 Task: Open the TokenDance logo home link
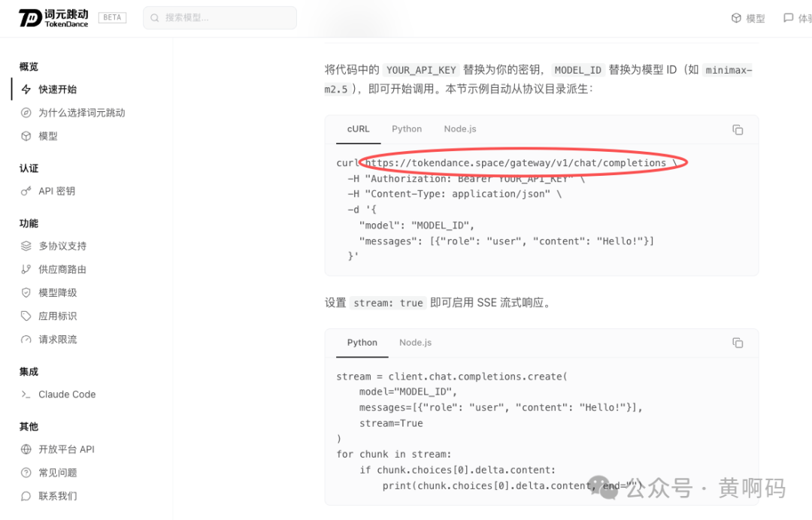click(53, 18)
